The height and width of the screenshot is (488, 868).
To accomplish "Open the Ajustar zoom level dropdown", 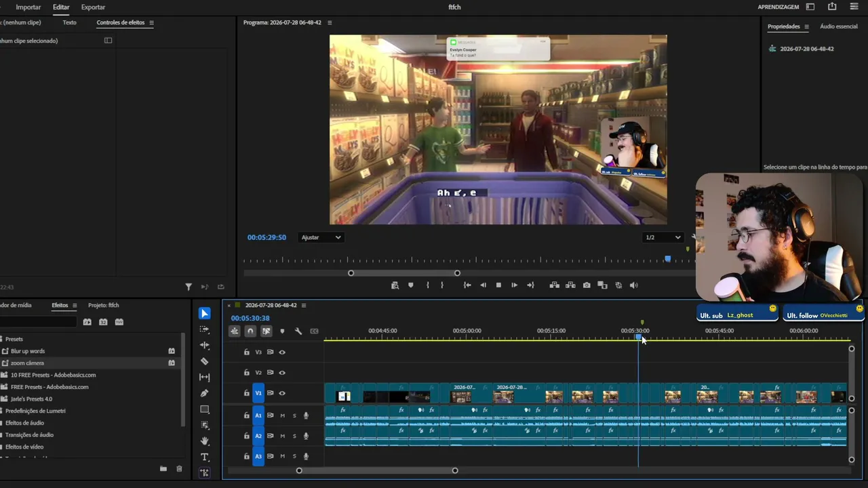I will coord(321,237).
